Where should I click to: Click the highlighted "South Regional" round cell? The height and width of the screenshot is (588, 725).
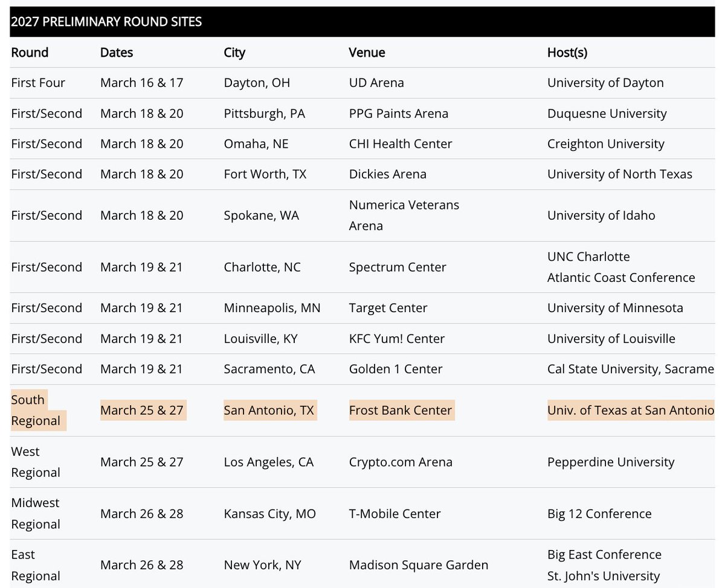[x=38, y=410]
